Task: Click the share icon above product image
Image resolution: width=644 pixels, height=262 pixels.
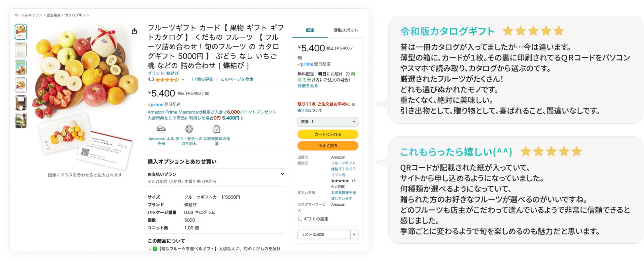Action: click(134, 31)
